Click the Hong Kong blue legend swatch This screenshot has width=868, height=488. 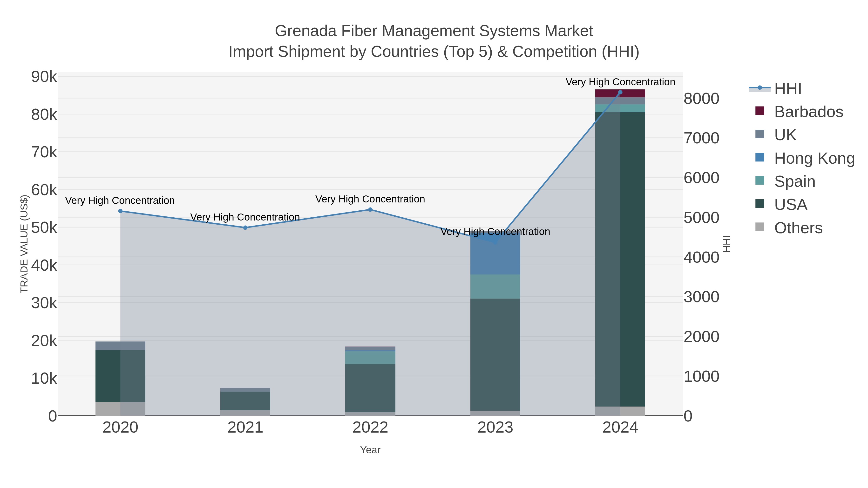pyautogui.click(x=760, y=157)
